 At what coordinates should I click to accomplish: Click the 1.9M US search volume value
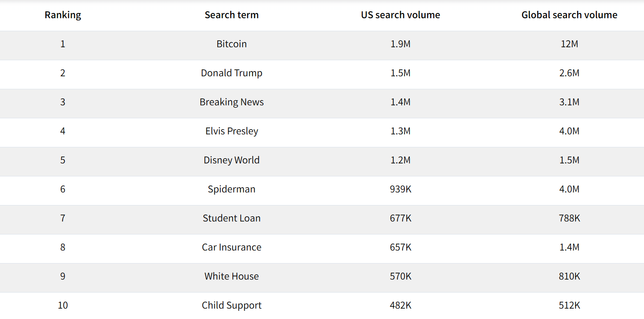click(x=400, y=44)
